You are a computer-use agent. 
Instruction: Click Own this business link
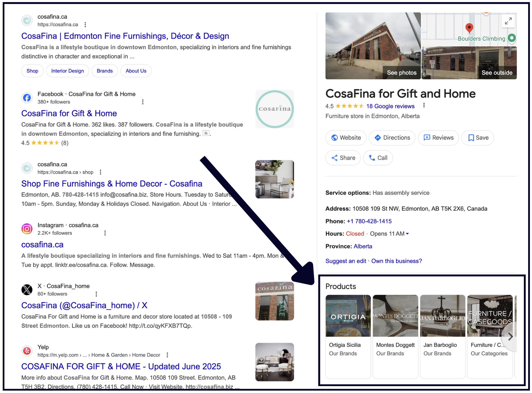point(396,261)
